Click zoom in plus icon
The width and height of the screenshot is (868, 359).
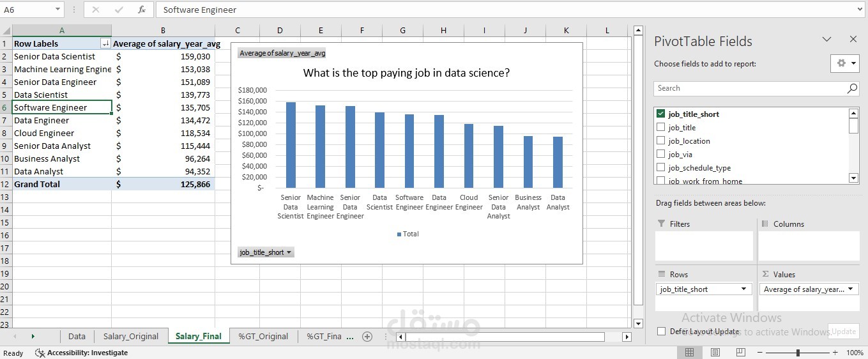835,353
